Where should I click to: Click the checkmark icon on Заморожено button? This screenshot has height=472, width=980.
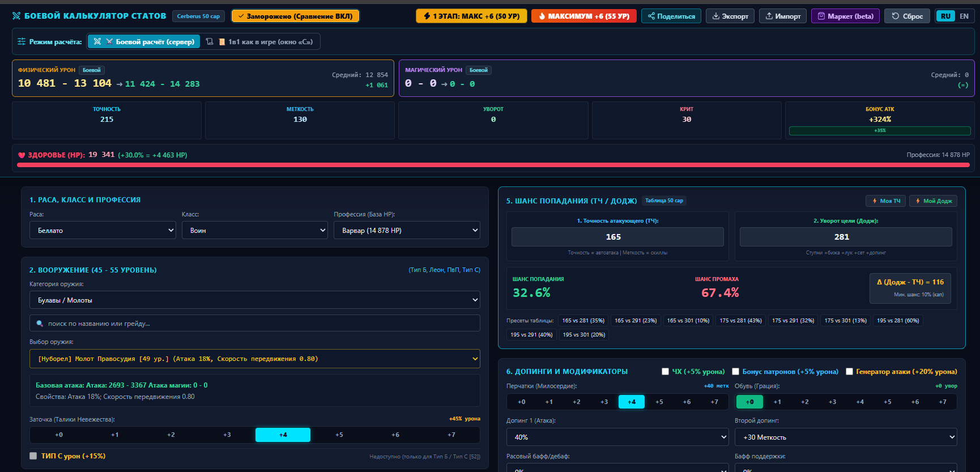coord(241,16)
